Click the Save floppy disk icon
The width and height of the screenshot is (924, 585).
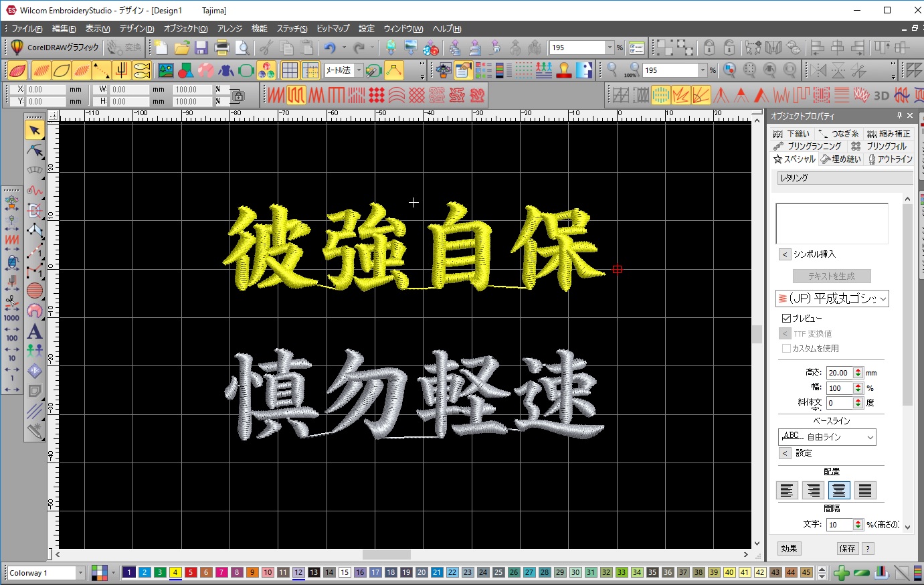[201, 48]
